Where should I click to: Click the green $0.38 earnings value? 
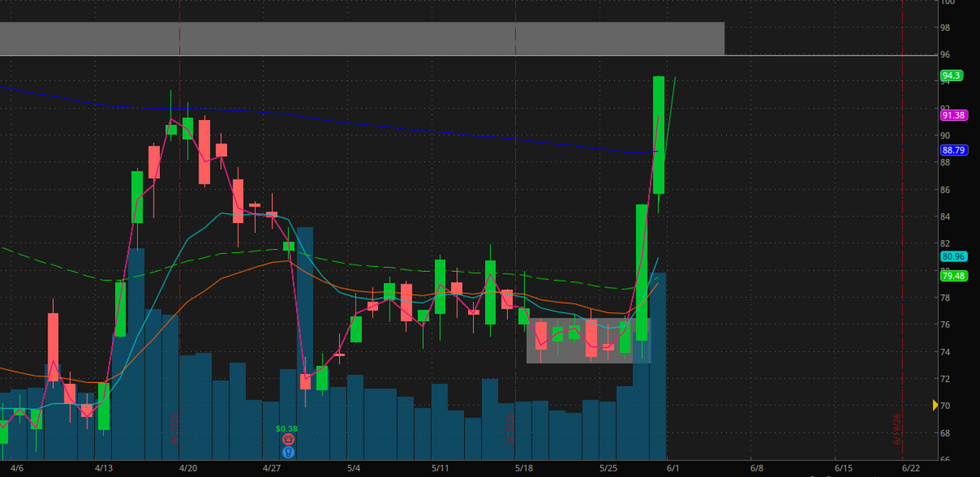pos(287,429)
